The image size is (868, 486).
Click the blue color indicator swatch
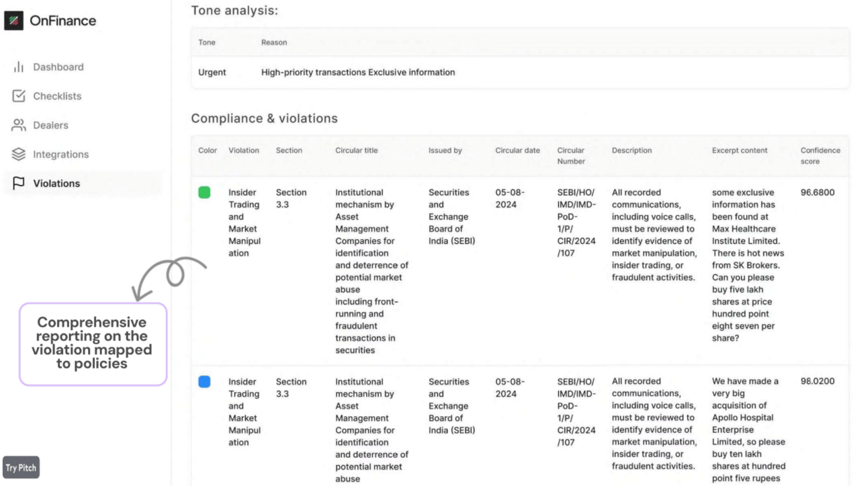click(x=204, y=382)
